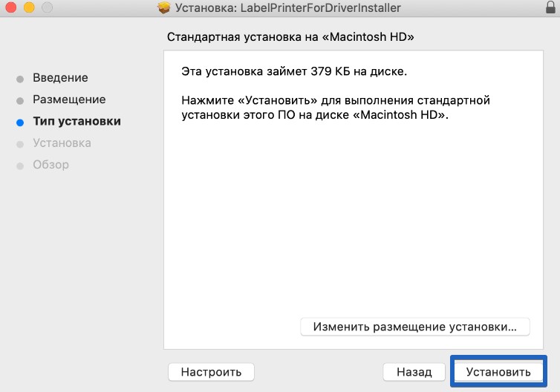Click the dimmed bullet beside Установка step

click(x=20, y=143)
